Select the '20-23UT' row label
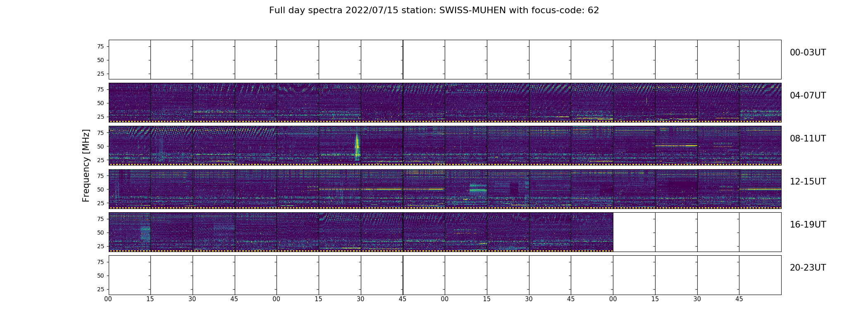This screenshot has height=331, width=868. point(808,268)
